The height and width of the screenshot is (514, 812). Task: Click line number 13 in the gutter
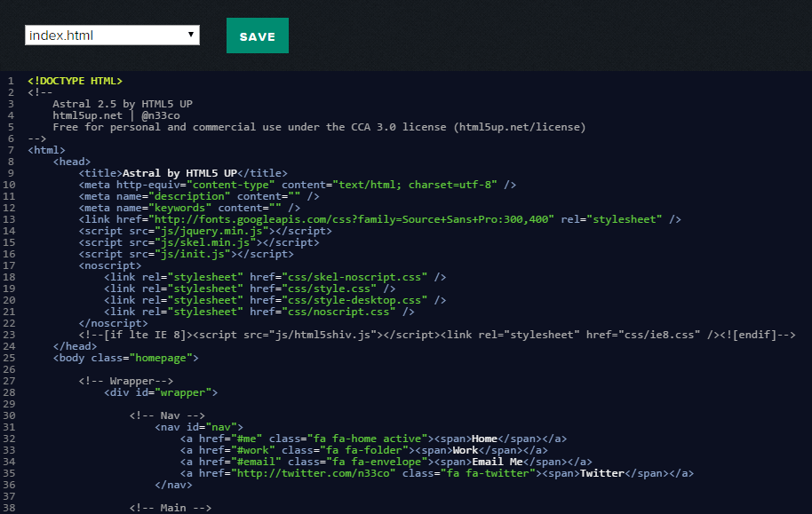click(x=9, y=219)
